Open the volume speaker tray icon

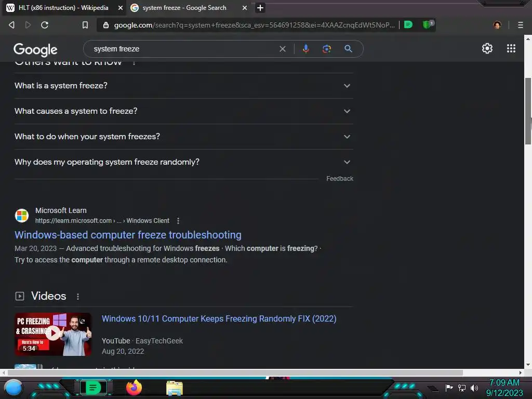point(474,388)
